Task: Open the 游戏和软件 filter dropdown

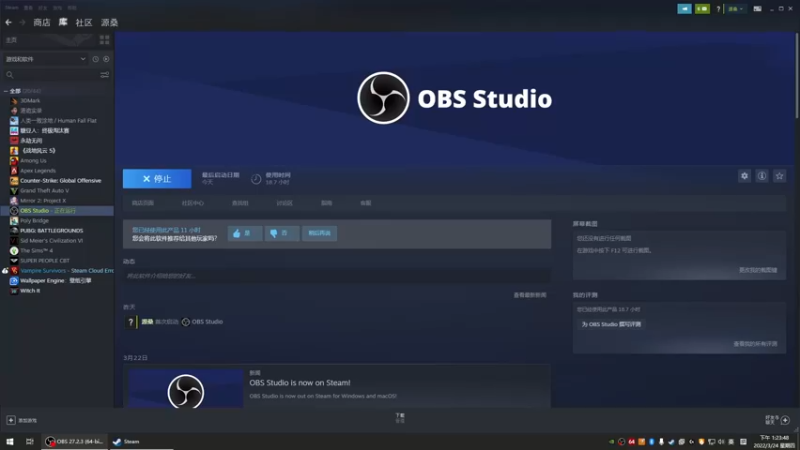Action: coord(45,59)
